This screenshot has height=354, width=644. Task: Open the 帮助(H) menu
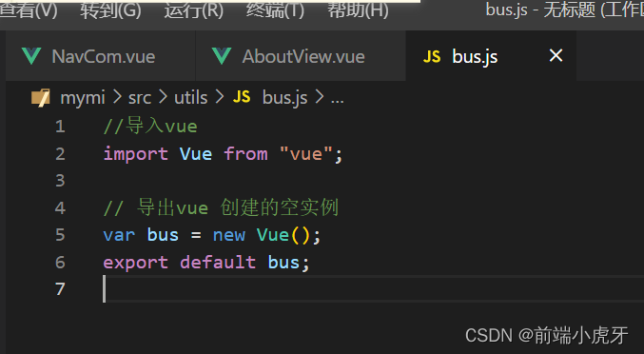tap(358, 10)
